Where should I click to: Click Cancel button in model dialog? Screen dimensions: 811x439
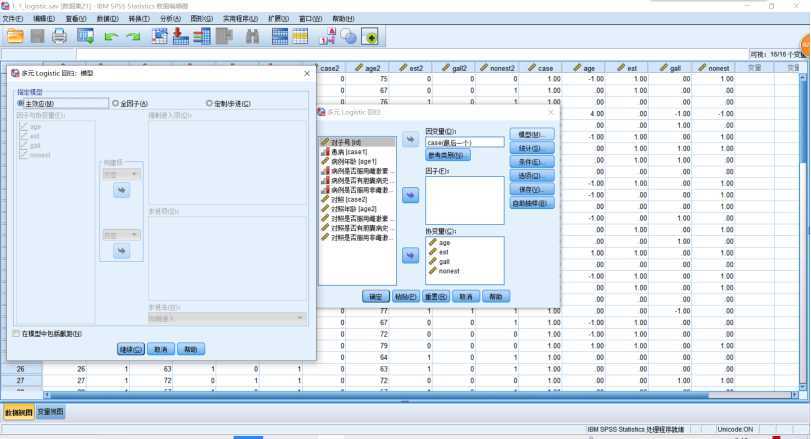[x=161, y=349]
